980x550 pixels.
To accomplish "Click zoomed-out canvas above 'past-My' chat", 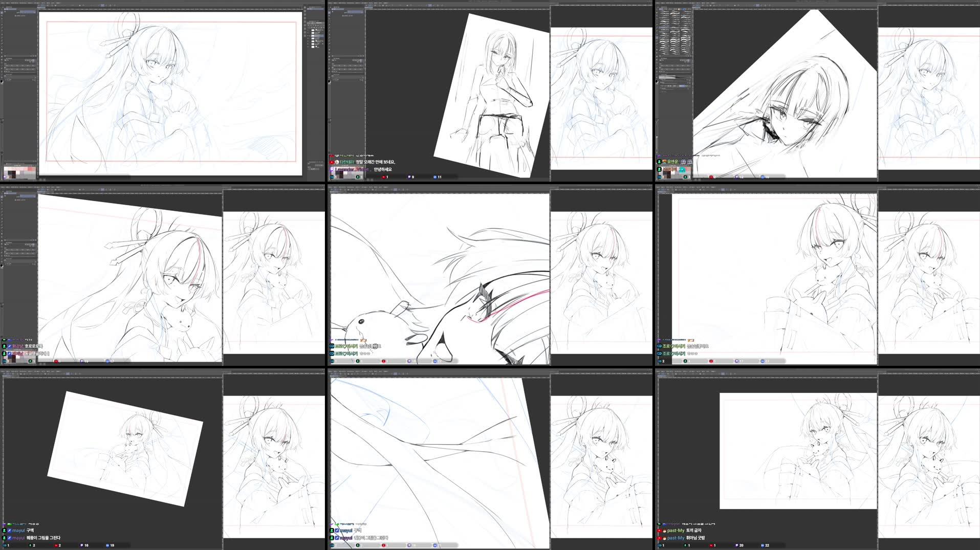I will [x=798, y=451].
